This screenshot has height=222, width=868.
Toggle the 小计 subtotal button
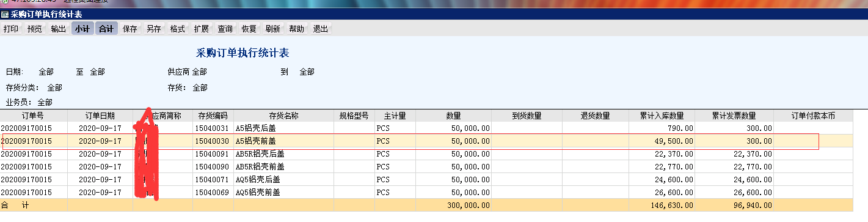coord(82,29)
